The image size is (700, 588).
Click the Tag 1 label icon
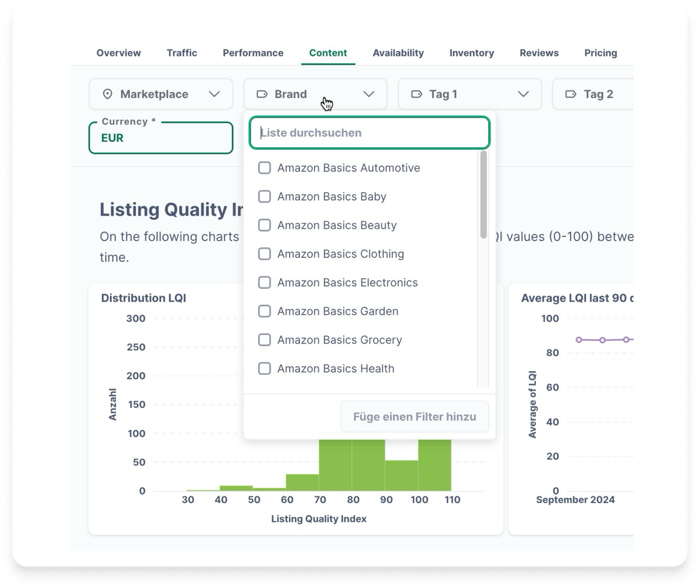(x=416, y=94)
